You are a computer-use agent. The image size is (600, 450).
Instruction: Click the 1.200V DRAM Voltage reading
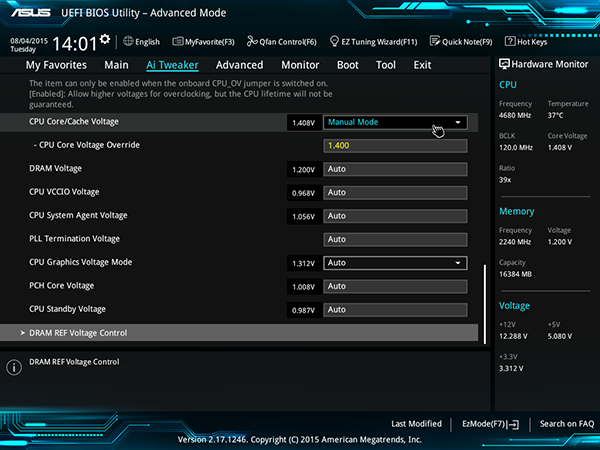[x=304, y=170]
